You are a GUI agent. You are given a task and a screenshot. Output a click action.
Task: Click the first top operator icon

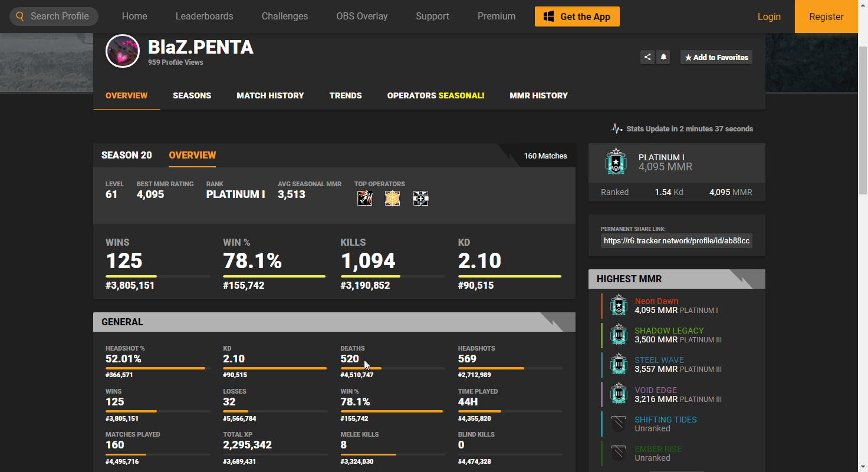point(364,199)
